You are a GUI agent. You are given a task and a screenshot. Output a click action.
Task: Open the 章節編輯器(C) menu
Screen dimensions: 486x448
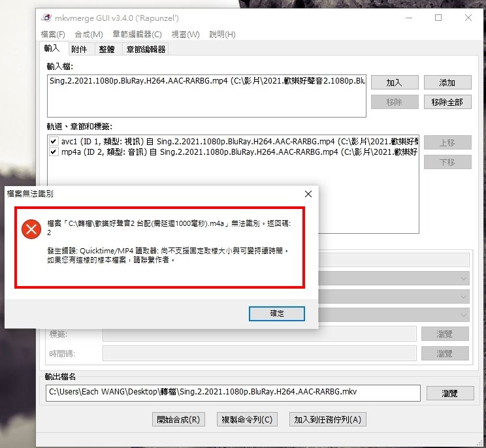[137, 34]
